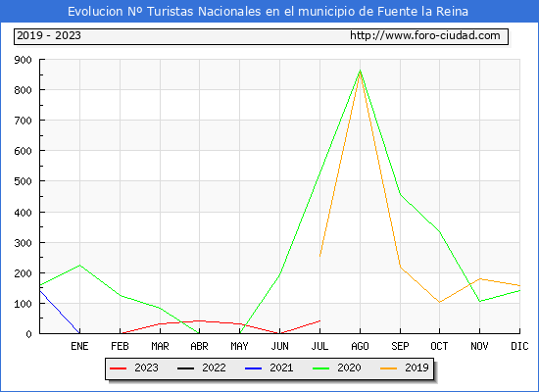Click the 0 value on the y-axis
Viewport: 539px width, 392px height.
pyautogui.click(x=28, y=334)
